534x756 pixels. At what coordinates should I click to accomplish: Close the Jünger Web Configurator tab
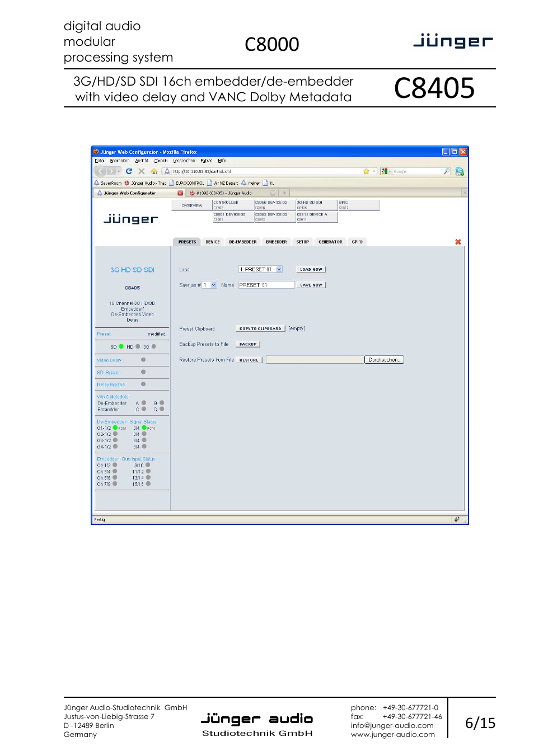click(x=180, y=193)
